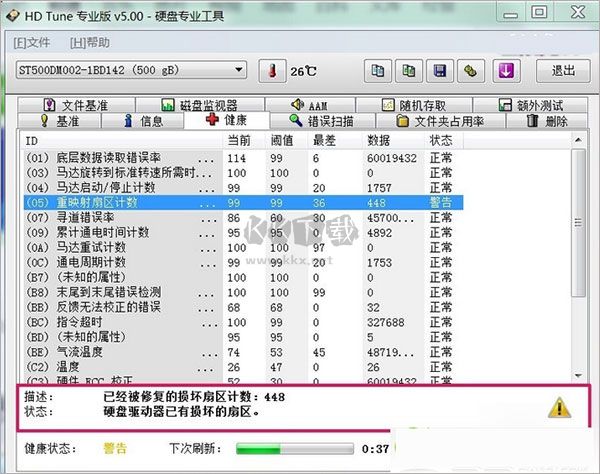Click the save screenshot floppy disk icon
This screenshot has width=600, height=474.
coord(440,71)
